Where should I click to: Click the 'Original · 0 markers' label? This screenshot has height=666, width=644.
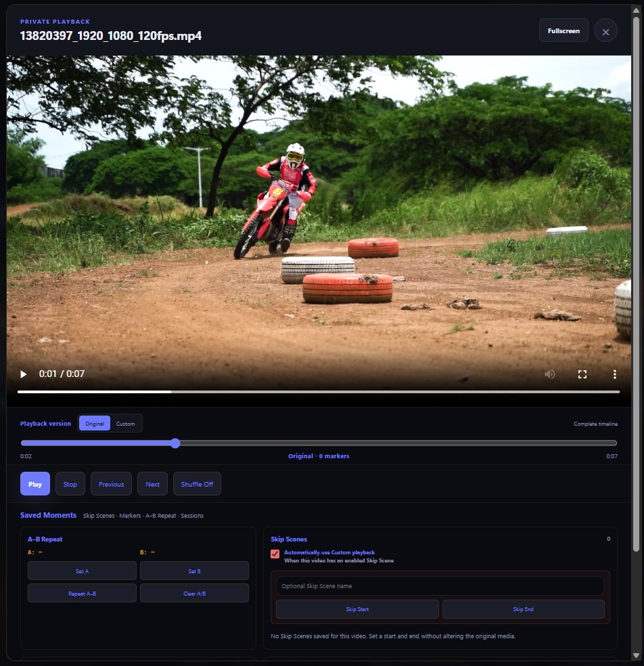pos(319,456)
